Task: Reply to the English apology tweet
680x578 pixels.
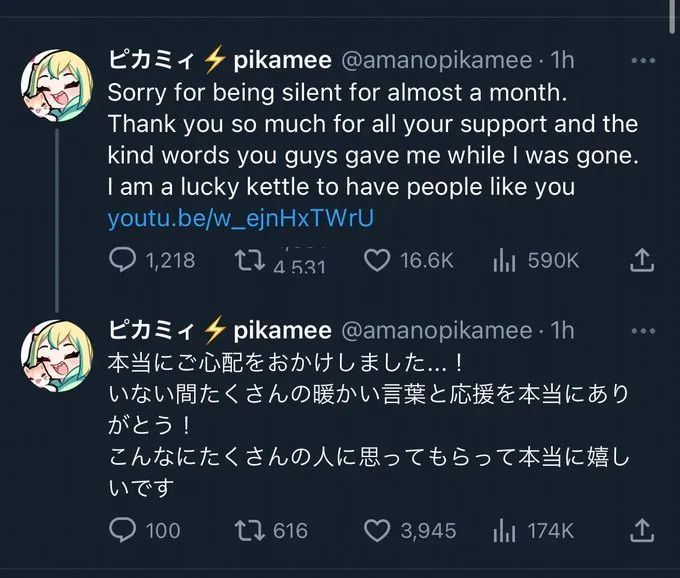Action: [x=122, y=261]
